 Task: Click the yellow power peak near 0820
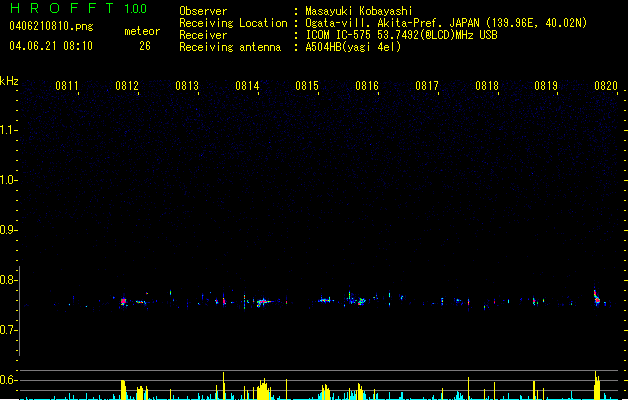tap(597, 385)
